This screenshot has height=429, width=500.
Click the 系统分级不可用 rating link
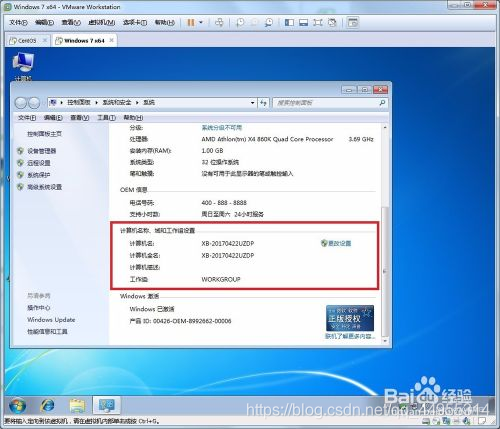click(x=222, y=128)
